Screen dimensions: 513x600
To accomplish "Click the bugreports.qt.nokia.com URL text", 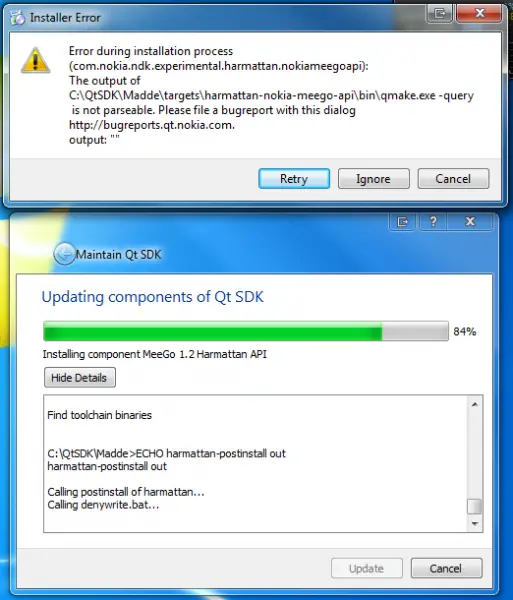I will (152, 125).
